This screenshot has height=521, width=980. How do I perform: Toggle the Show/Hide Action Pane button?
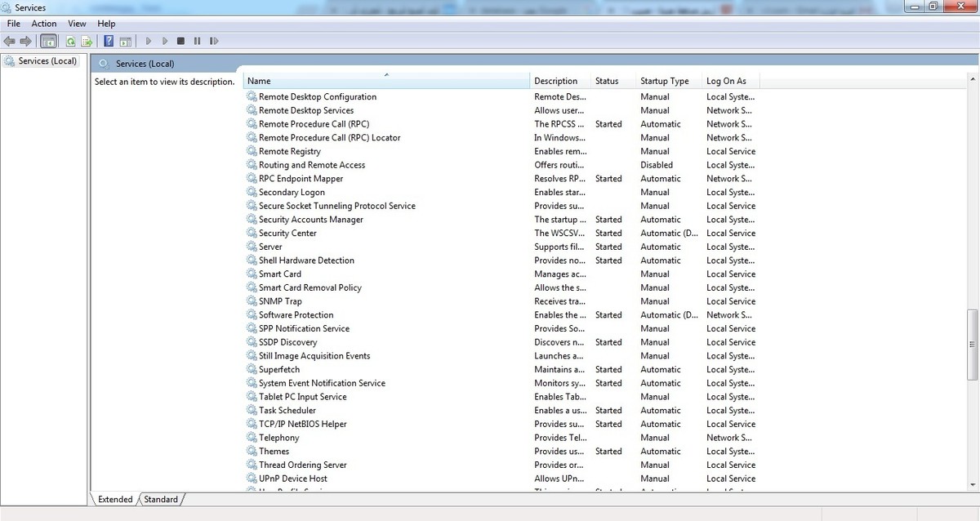125,41
